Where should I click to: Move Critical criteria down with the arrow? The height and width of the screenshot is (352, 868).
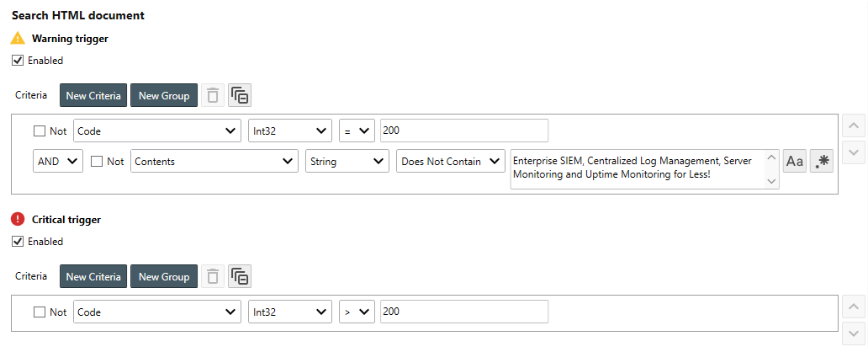click(x=854, y=333)
